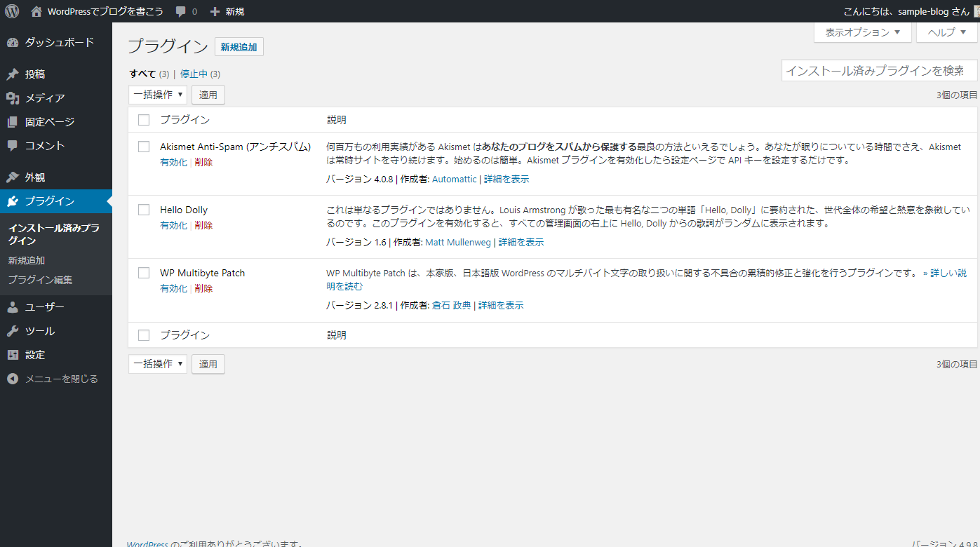980x547 pixels.
Task: Click the ダッシュボード dashboard icon
Action: [13, 42]
